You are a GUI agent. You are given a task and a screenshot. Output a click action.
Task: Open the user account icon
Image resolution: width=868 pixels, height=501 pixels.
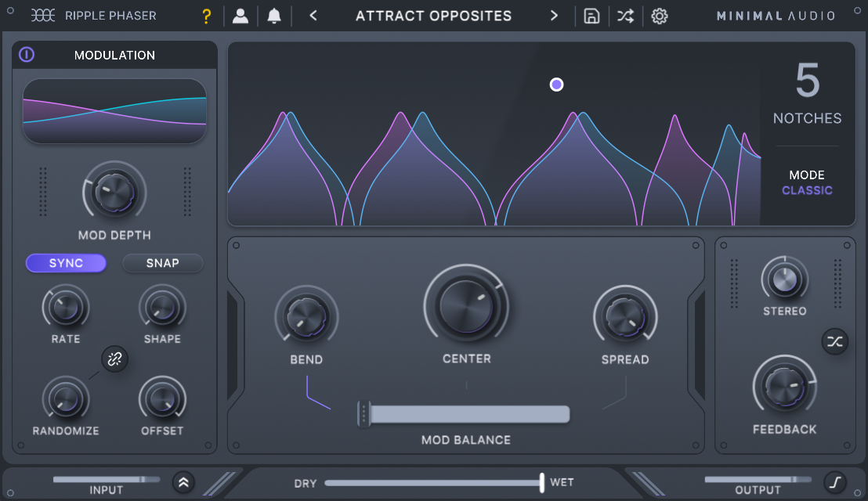(241, 16)
